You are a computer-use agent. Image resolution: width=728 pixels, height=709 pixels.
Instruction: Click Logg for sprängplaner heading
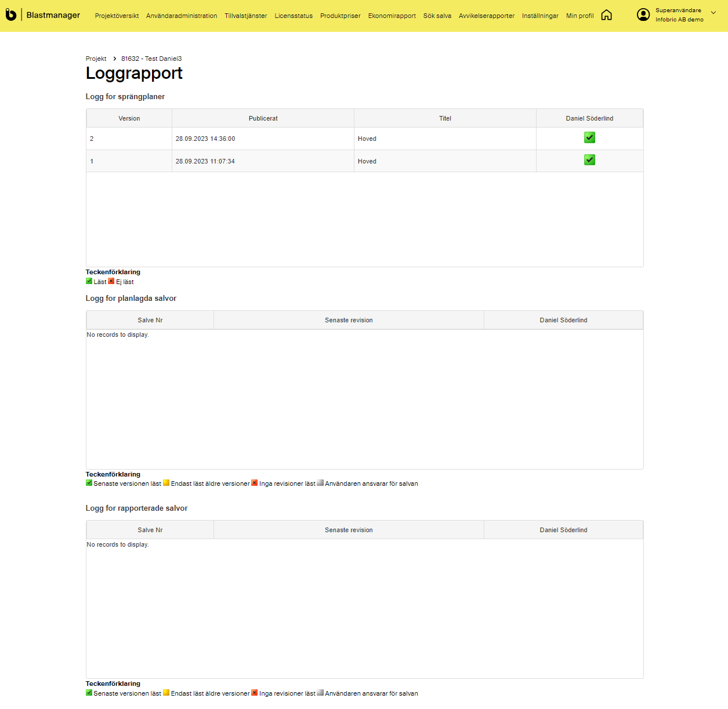125,96
